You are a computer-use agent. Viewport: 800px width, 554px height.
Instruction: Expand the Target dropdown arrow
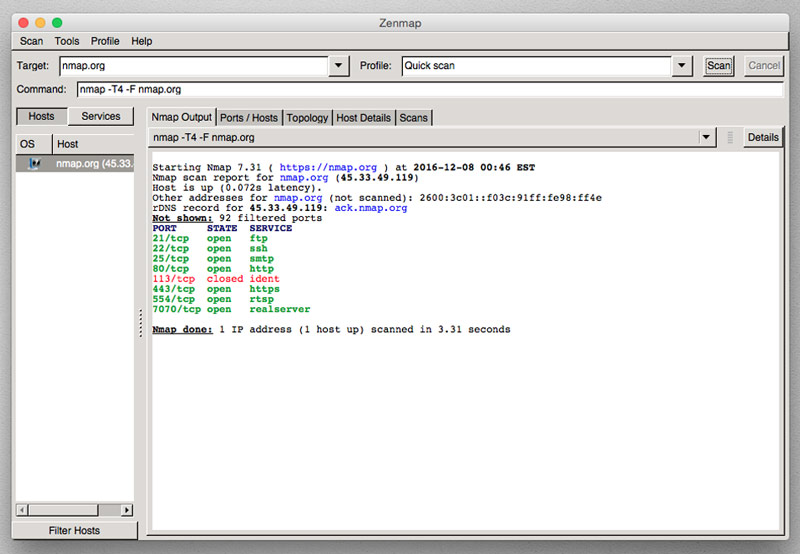coord(338,66)
